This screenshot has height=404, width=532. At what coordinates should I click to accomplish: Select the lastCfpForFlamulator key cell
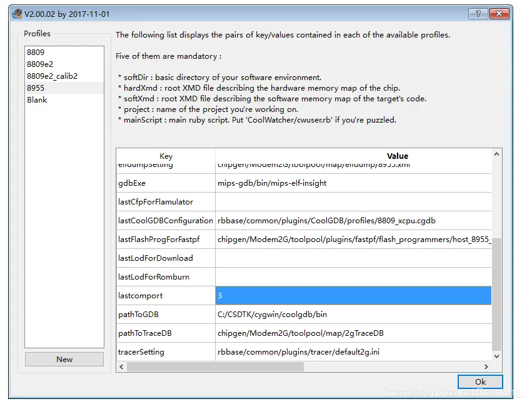click(x=166, y=201)
